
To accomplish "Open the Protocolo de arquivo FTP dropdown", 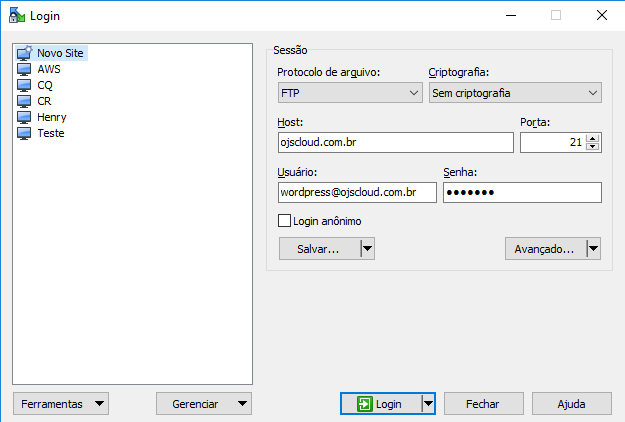I will point(350,93).
